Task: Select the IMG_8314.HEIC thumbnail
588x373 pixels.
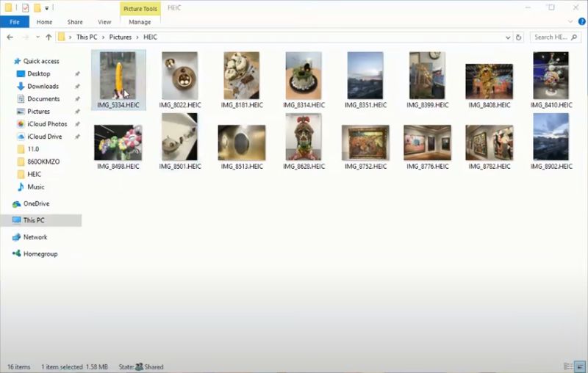Action: coord(304,76)
